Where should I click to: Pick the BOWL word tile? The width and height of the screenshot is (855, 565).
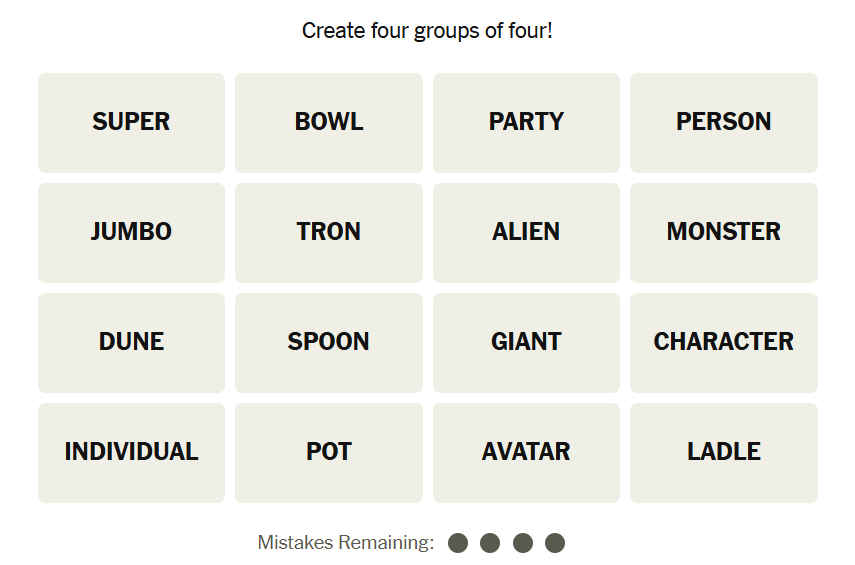point(328,122)
